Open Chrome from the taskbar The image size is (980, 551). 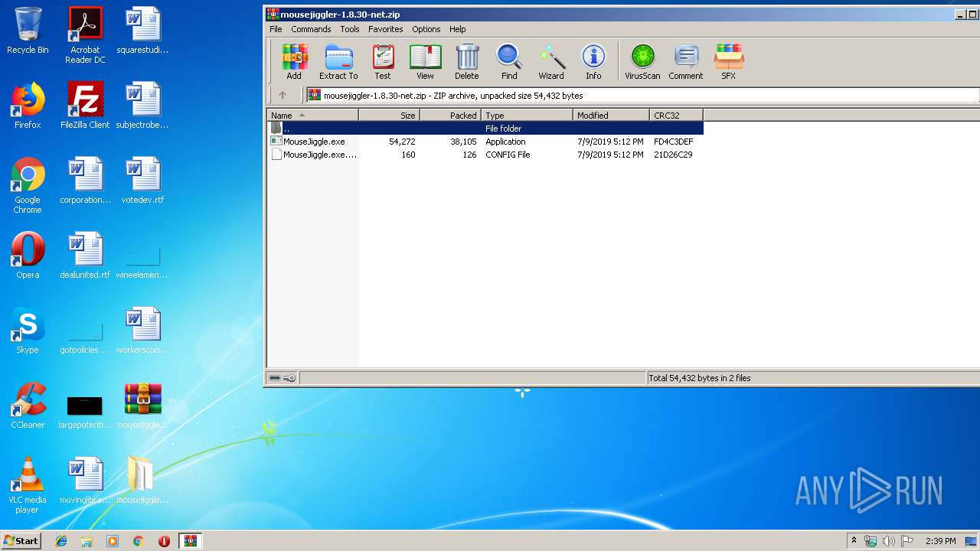click(138, 541)
